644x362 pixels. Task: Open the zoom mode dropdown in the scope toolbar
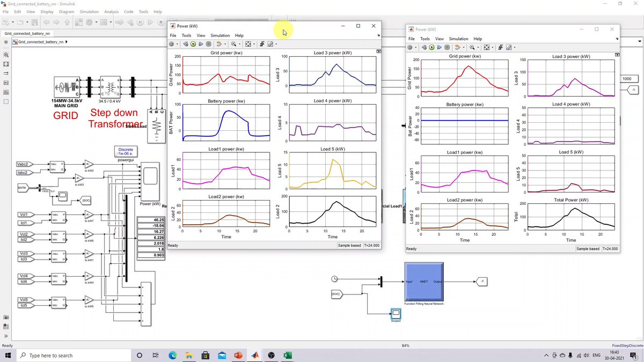click(x=239, y=44)
